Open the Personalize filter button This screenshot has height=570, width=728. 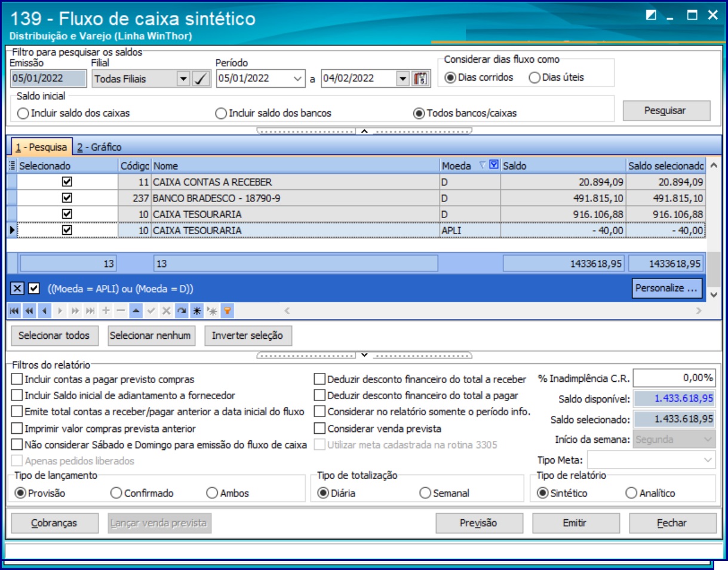[x=666, y=288]
